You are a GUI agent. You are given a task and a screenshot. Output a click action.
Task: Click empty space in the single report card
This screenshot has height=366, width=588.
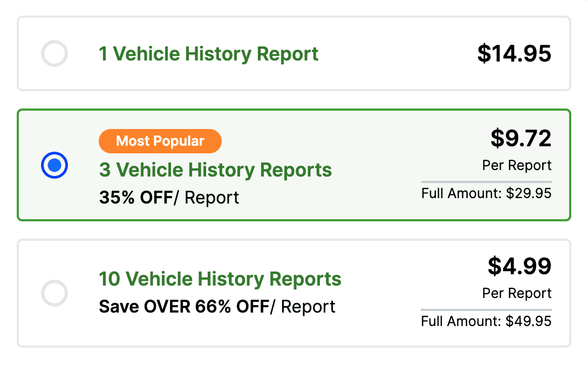point(399,54)
